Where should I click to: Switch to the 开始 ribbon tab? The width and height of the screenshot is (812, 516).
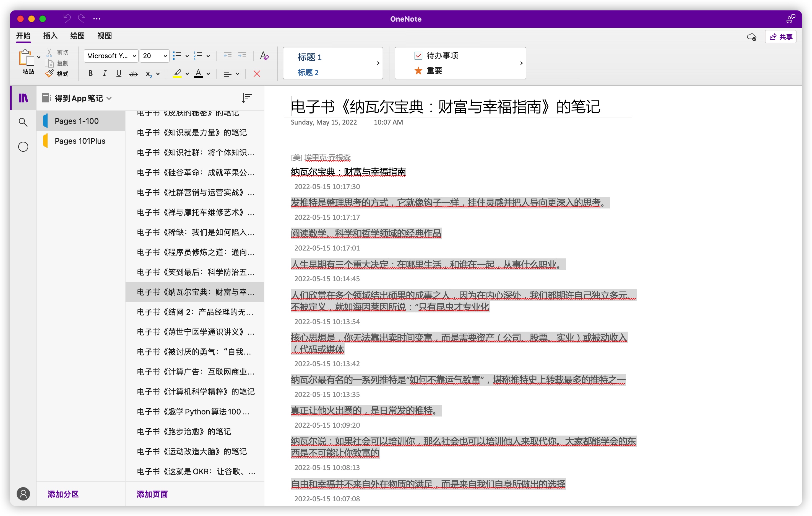(x=23, y=36)
